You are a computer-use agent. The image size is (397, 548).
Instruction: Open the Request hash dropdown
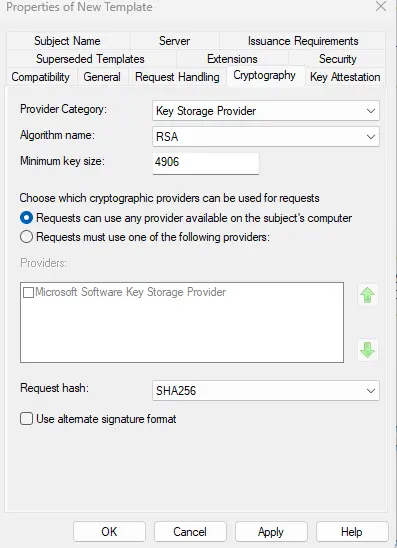266,390
